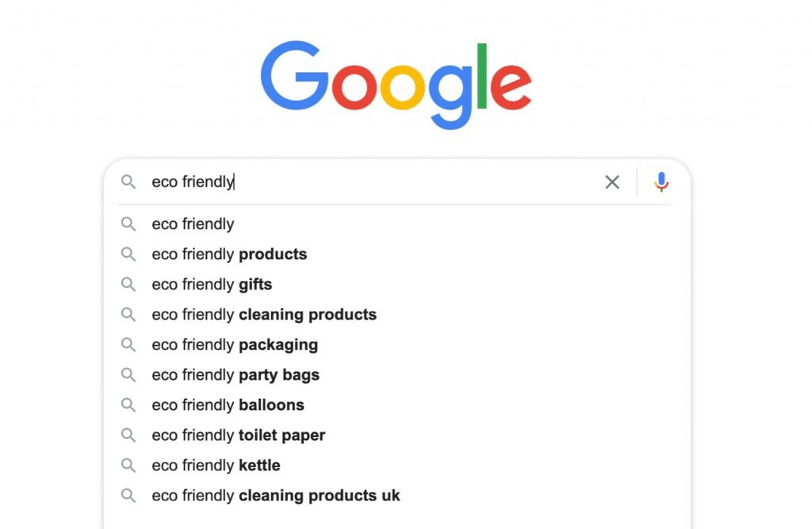Click magnifier icon beside 'eco friendly products'
Image resolution: width=812 pixels, height=529 pixels.
point(128,255)
